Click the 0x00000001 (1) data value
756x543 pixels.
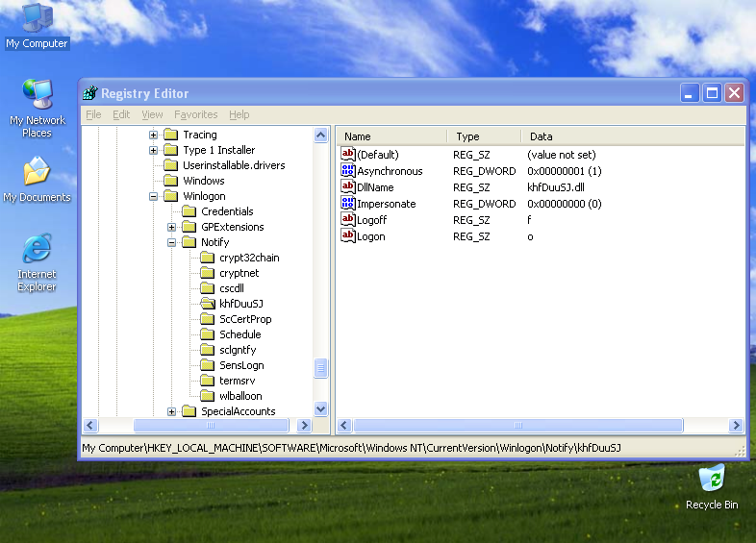click(564, 171)
